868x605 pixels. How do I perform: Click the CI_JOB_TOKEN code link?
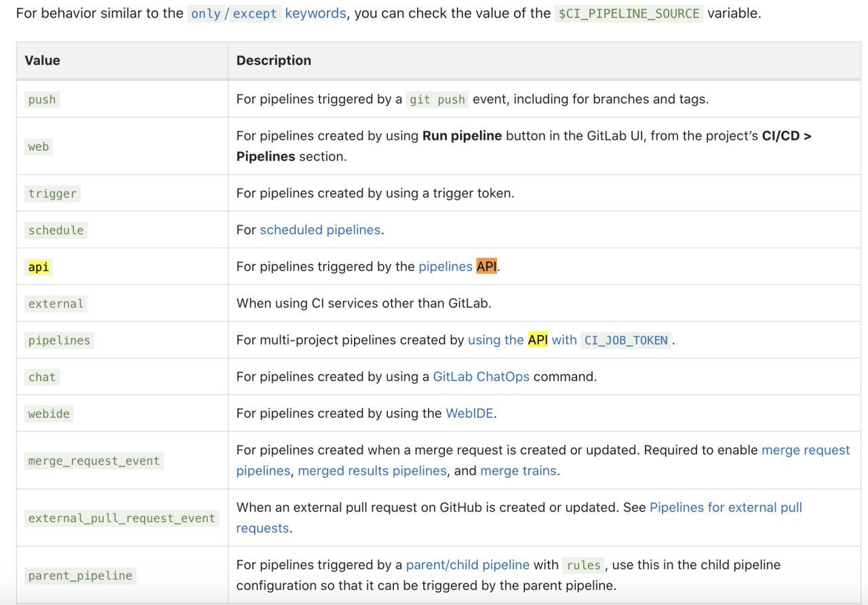[626, 340]
